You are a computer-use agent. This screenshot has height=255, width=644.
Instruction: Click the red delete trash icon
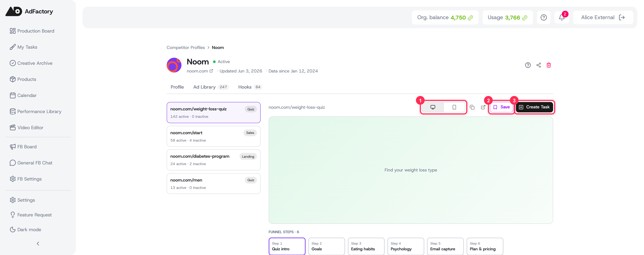549,65
